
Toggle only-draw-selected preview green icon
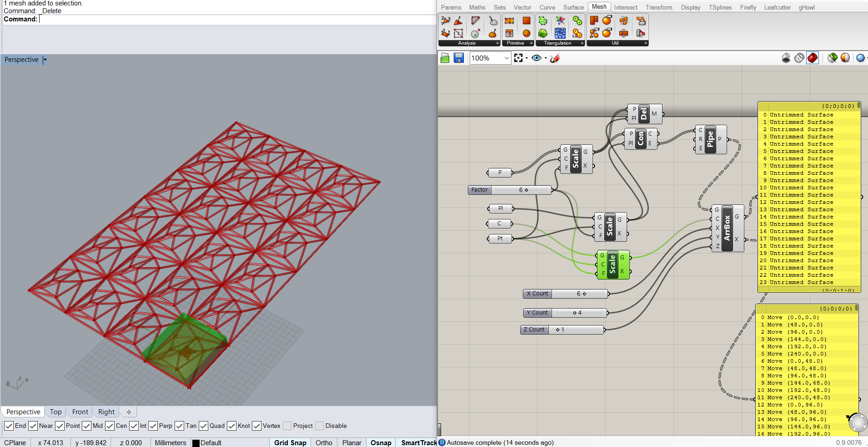833,58
